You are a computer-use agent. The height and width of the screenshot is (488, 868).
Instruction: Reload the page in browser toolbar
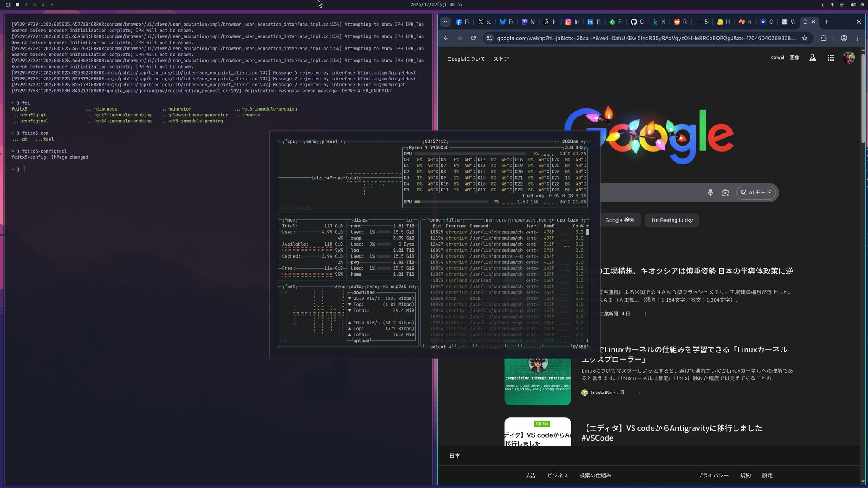click(x=473, y=38)
